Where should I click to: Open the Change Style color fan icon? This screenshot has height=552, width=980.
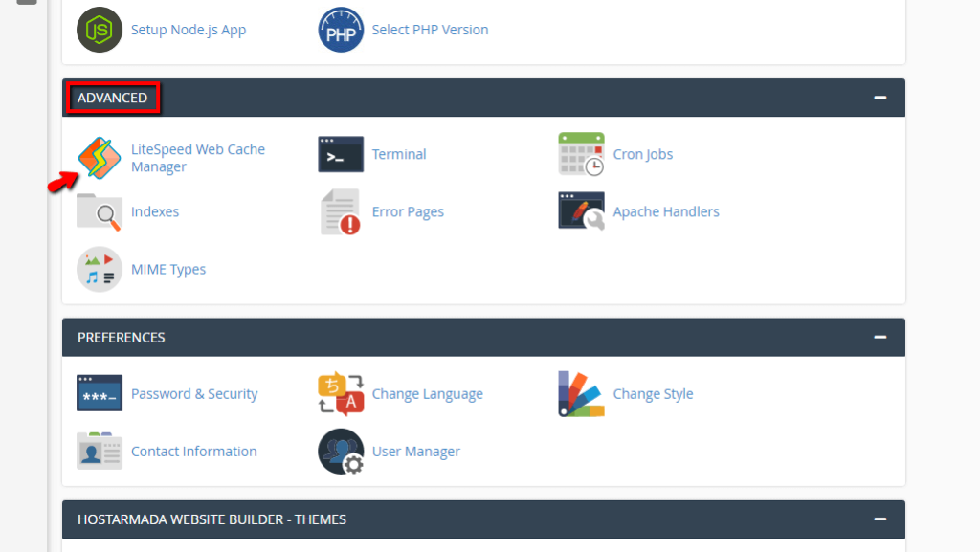point(581,394)
